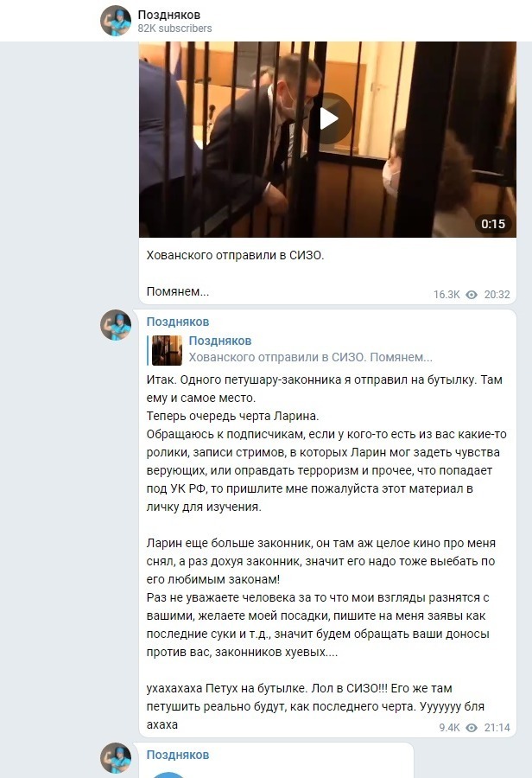Open the quoted Поздняков reply author name
Screen dimensions: 532x778
(220, 341)
